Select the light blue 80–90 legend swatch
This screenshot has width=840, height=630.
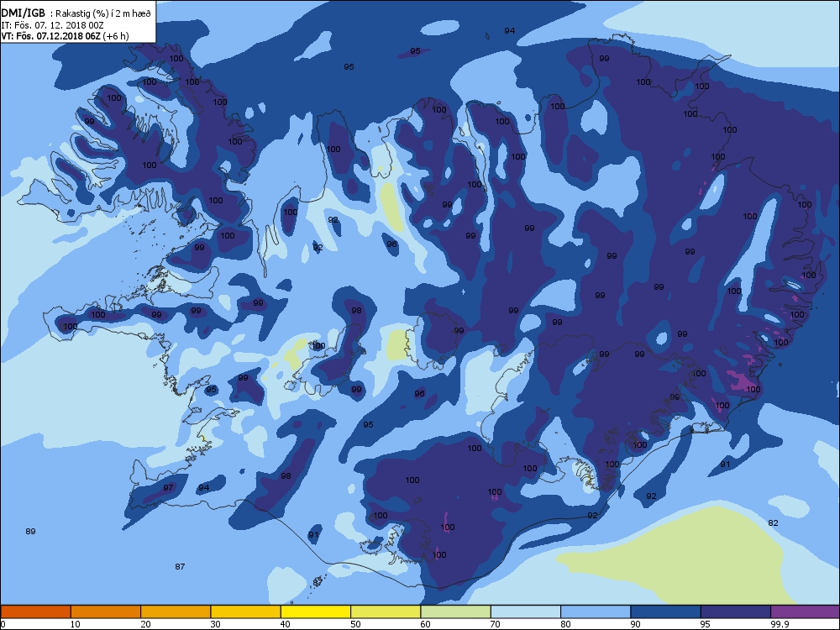click(596, 612)
